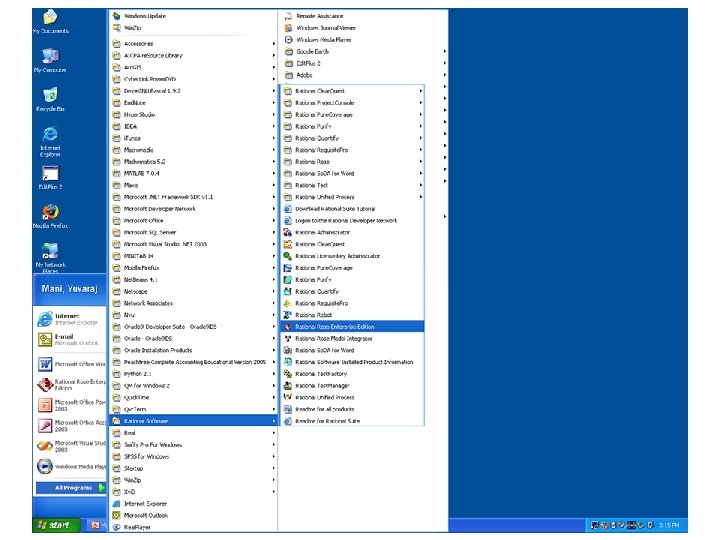Viewport: 720px width, 540px height.
Task: Open the SPSS for Windows program group
Action: click(x=193, y=456)
